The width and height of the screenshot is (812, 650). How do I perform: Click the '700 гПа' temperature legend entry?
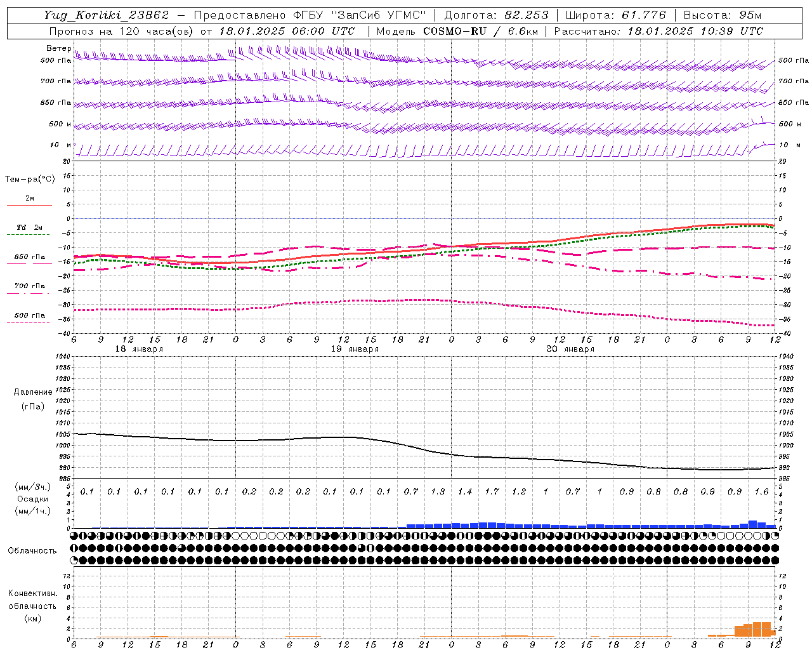[30, 286]
